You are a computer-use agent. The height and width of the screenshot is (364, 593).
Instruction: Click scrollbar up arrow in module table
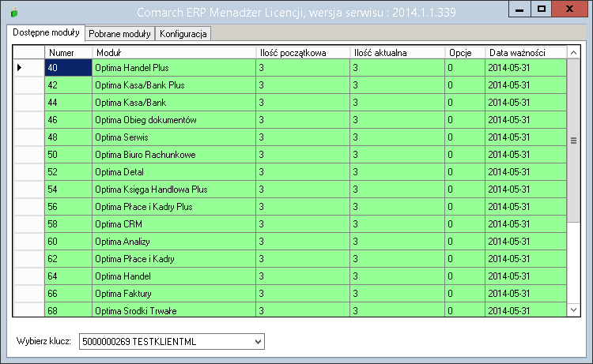(x=573, y=52)
